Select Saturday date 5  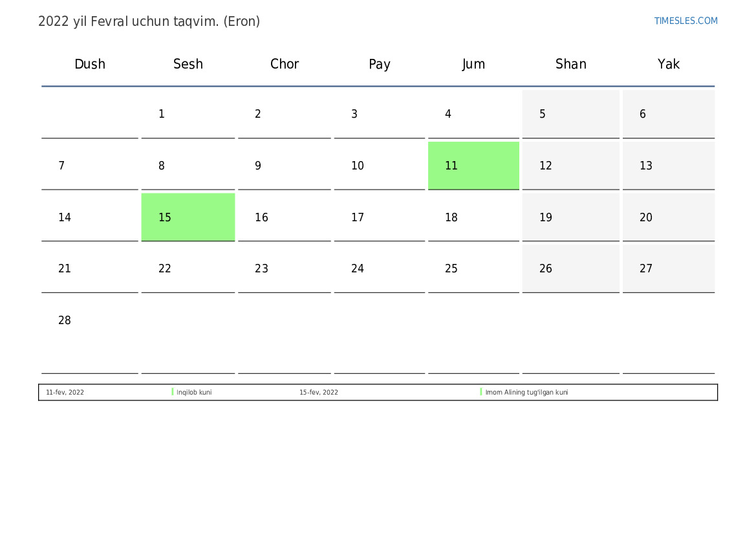(x=543, y=115)
